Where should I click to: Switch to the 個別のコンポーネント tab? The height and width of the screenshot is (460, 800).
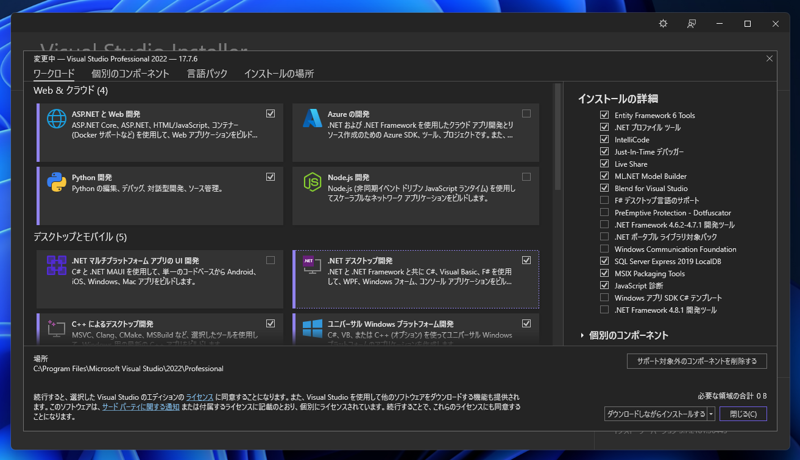(130, 74)
